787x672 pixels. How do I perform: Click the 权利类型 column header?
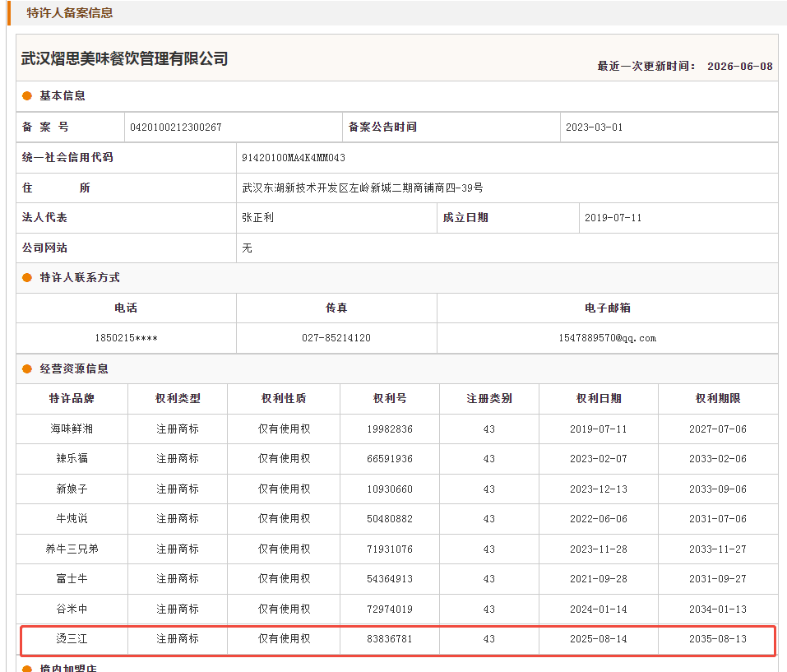178,398
